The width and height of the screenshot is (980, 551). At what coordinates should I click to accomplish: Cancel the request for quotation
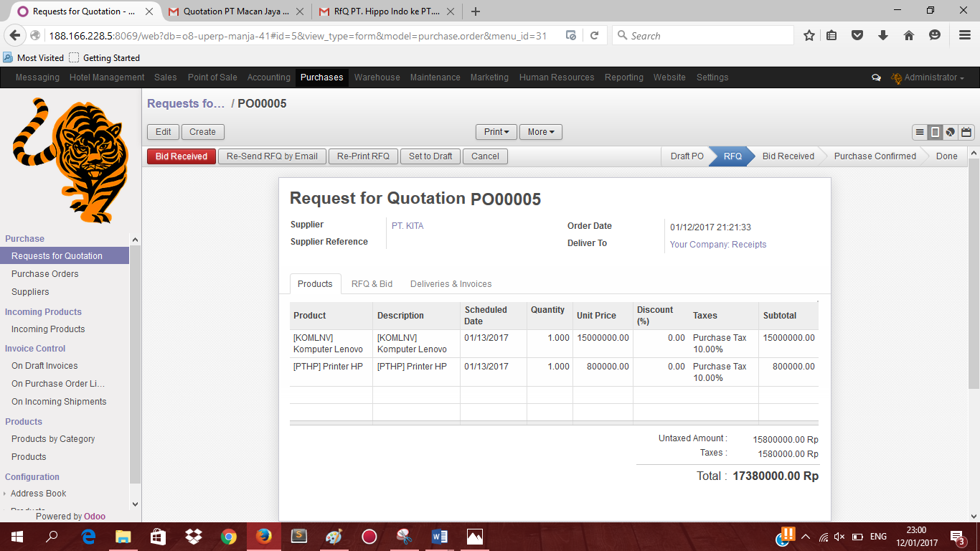(x=485, y=156)
